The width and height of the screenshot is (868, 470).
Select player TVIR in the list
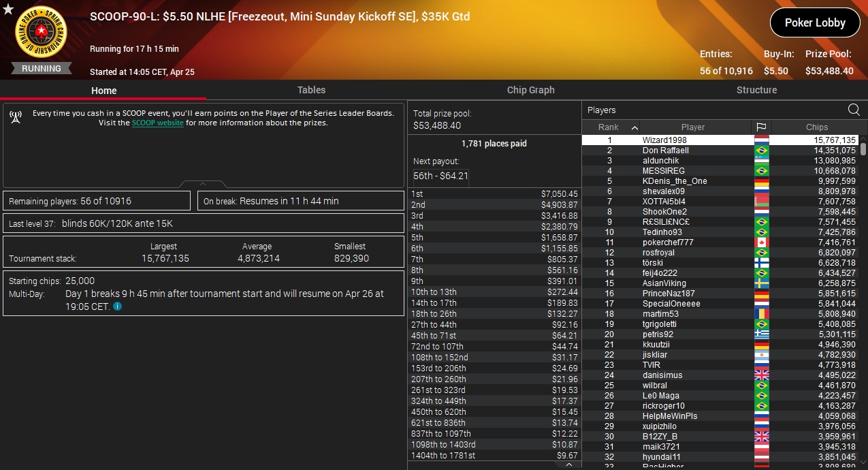coord(720,365)
